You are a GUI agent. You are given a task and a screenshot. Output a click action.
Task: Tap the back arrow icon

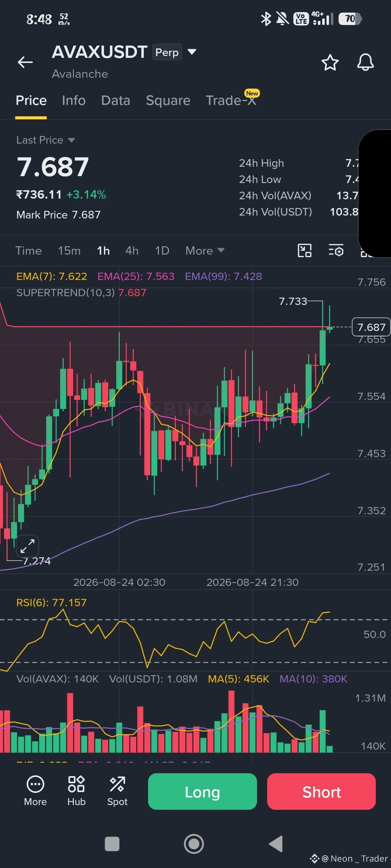point(25,62)
